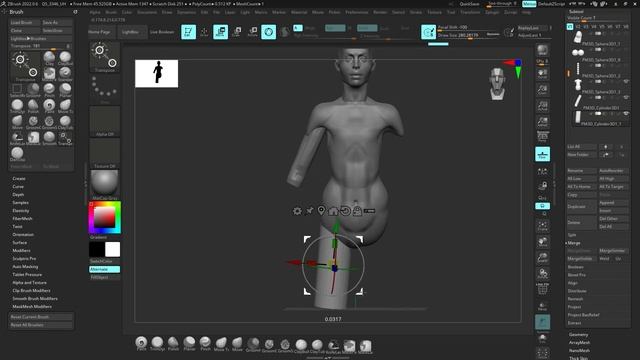Toggle the Floor grid button
The image size is (640, 360).
[542, 154]
